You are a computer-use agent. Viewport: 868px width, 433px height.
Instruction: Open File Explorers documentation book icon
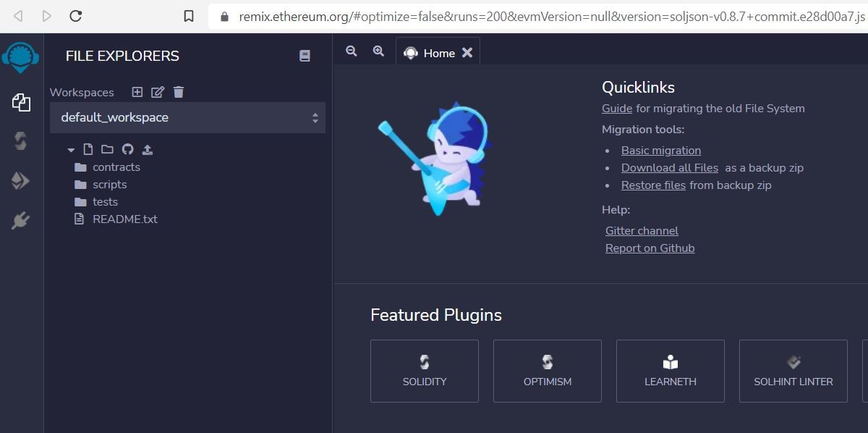(x=305, y=56)
